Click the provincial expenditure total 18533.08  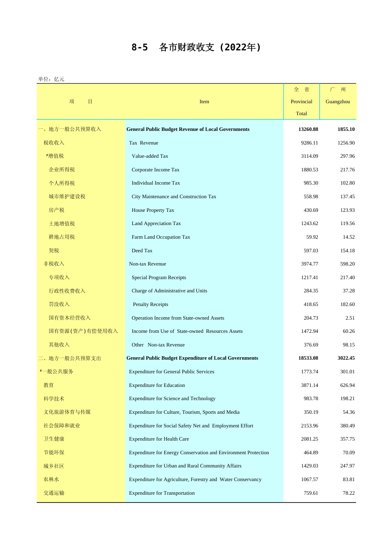308,358
